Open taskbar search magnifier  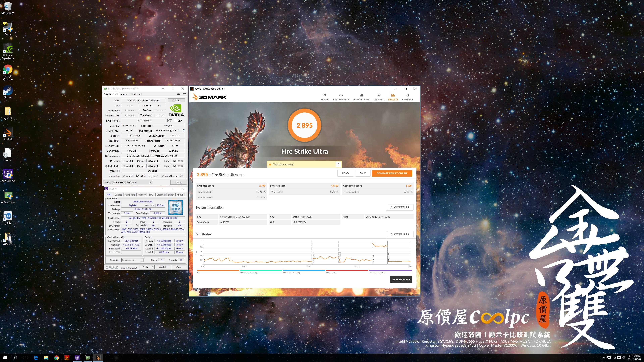(15, 358)
